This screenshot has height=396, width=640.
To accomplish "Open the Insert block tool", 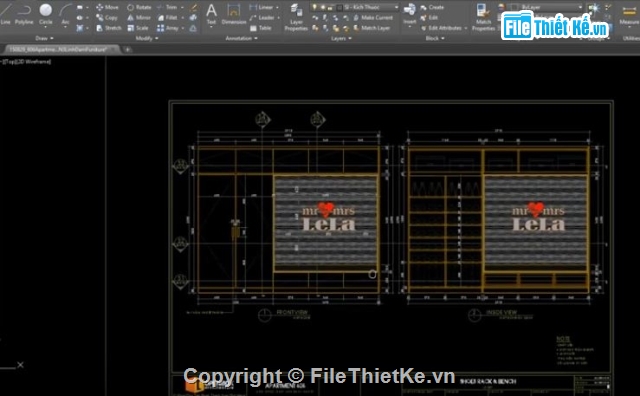I will [409, 13].
